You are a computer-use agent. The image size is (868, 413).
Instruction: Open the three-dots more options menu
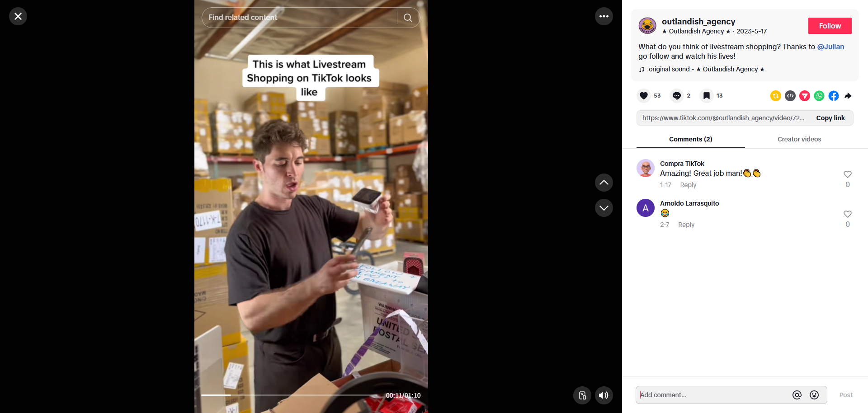604,16
